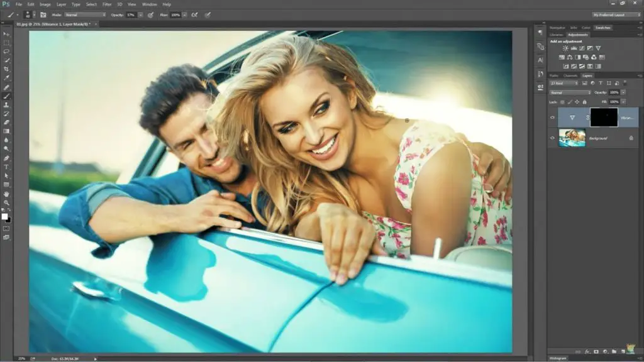644x362 pixels.
Task: Select the Move tool
Action: tap(7, 34)
